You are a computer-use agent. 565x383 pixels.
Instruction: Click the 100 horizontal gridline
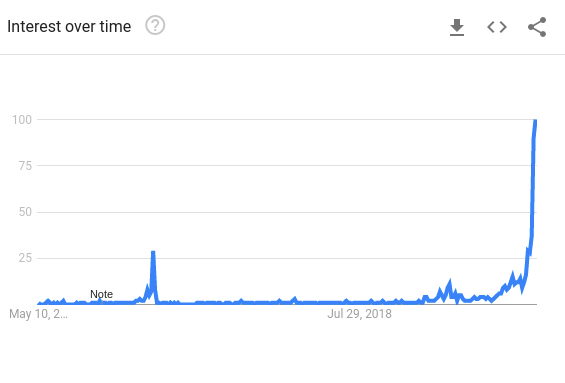coord(285,120)
